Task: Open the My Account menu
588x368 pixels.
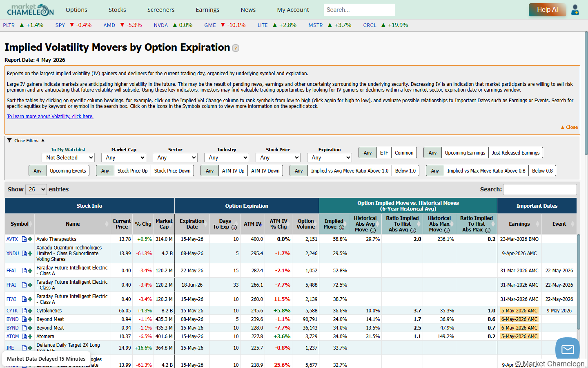Action: coord(293,10)
